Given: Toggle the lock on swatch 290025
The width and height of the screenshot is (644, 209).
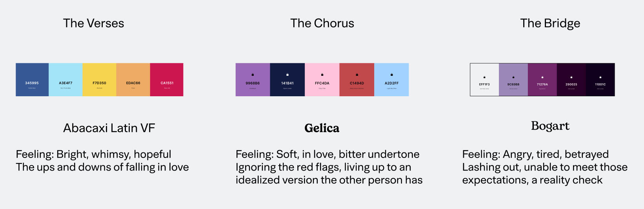Looking at the screenshot, I should [571, 77].
